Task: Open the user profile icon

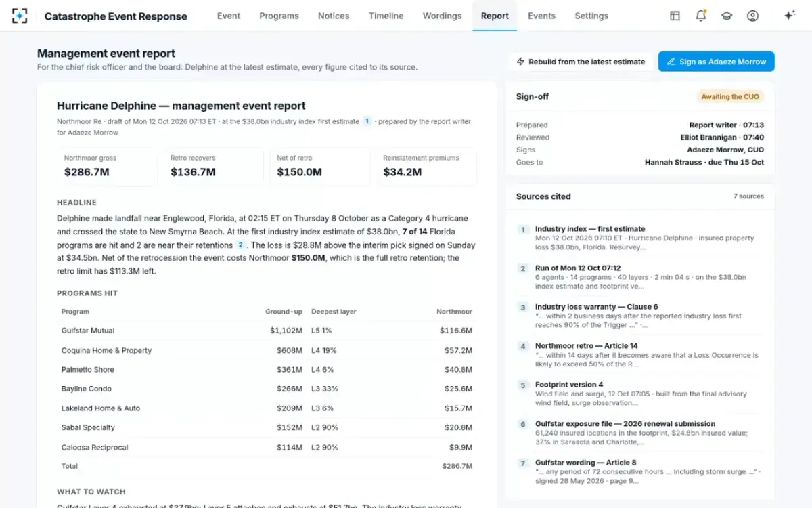Action: tap(752, 16)
